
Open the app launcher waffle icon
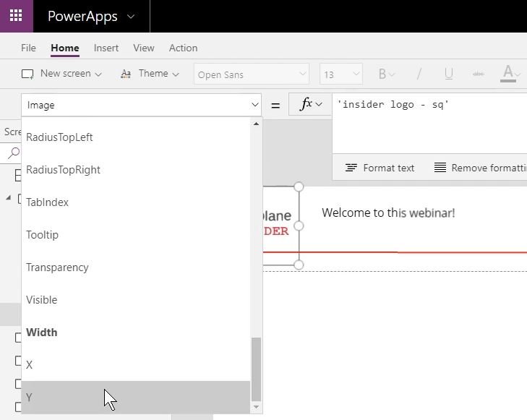pos(16,16)
